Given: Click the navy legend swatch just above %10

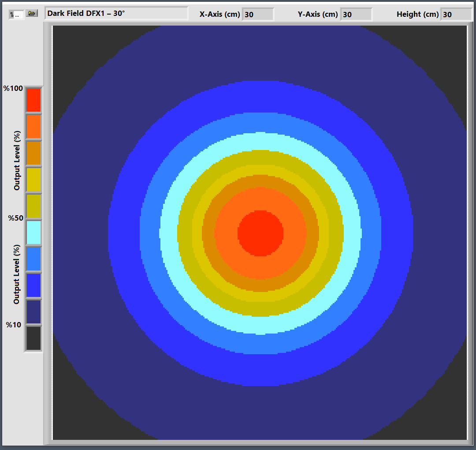Looking at the screenshot, I should pyautogui.click(x=33, y=312).
